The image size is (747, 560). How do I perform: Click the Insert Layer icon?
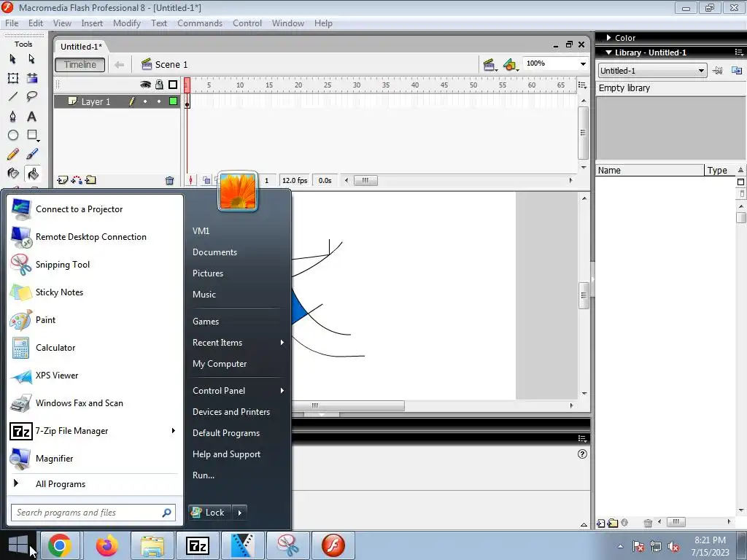(x=62, y=180)
